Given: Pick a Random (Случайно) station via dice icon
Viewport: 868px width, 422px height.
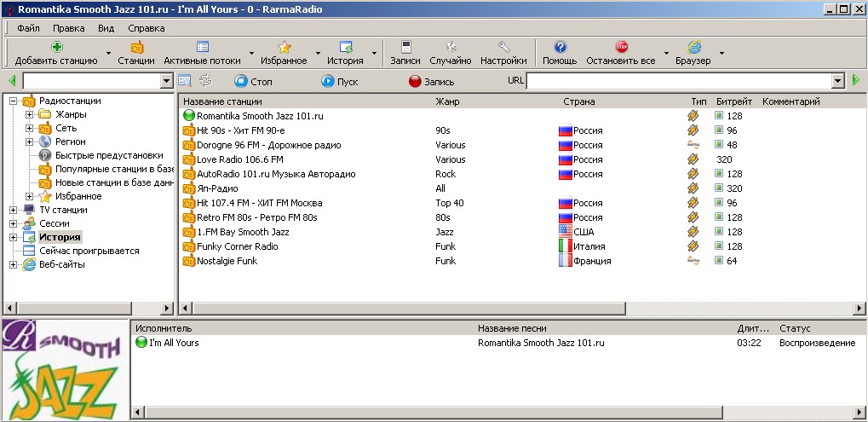Looking at the screenshot, I should coord(451,47).
